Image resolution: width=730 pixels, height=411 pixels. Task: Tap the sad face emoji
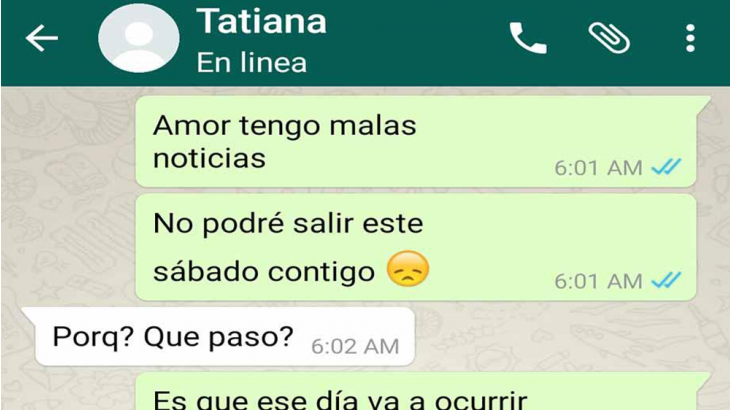[x=408, y=269]
